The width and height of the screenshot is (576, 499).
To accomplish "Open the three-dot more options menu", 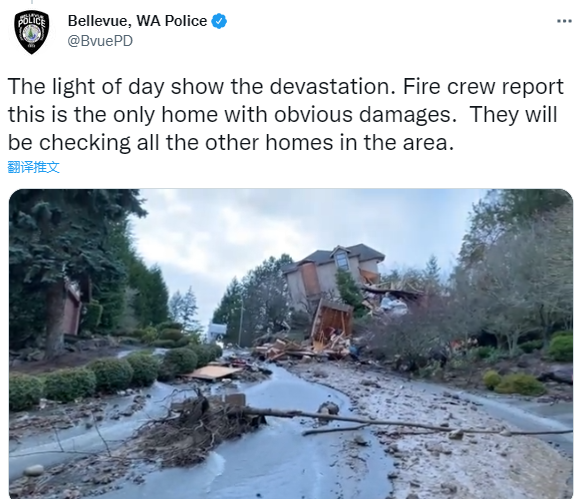I will [564, 21].
